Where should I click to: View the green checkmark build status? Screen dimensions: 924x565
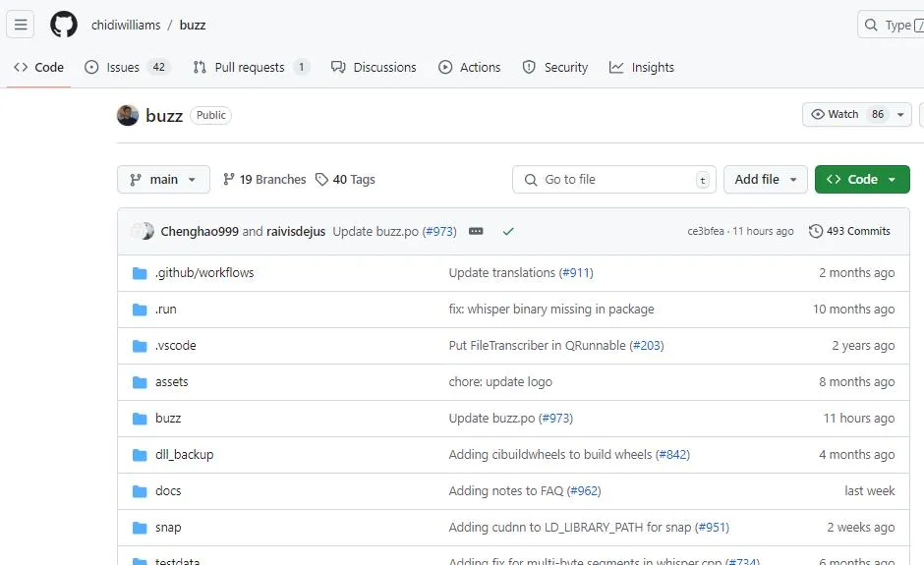click(508, 232)
